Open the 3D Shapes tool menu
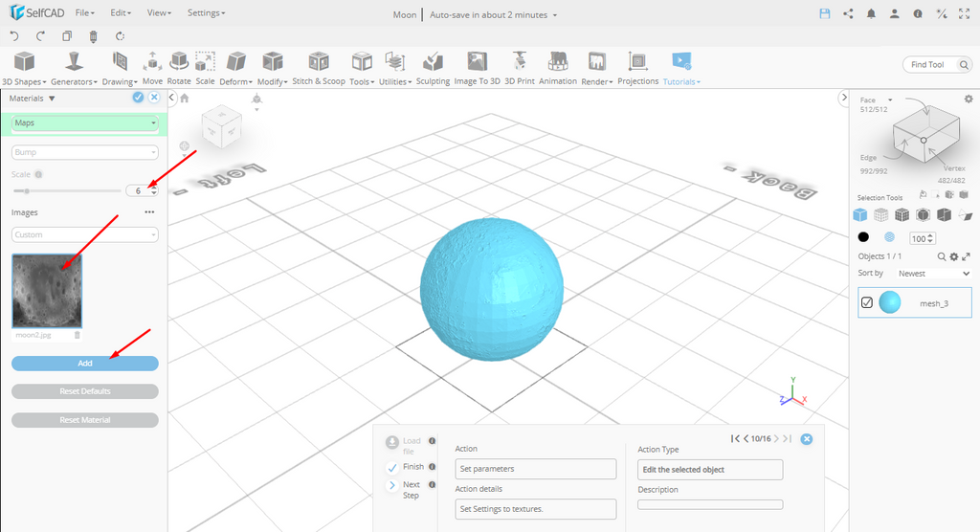 (x=24, y=69)
